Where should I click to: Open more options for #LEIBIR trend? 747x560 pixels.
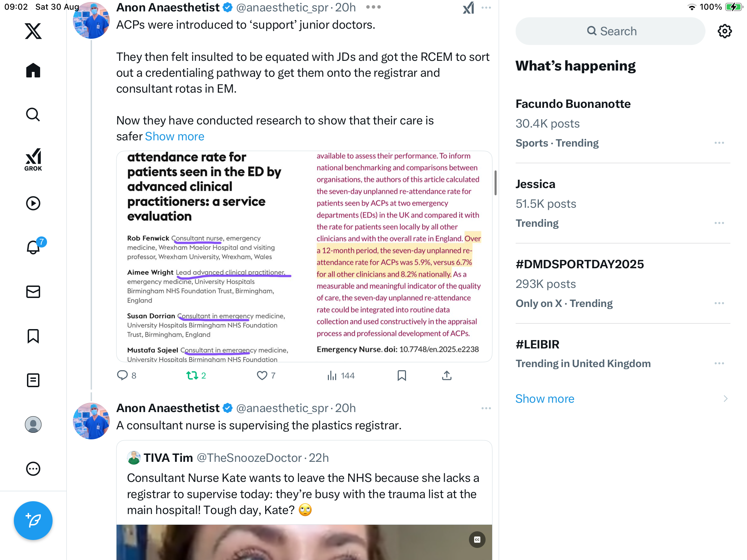pos(719,363)
